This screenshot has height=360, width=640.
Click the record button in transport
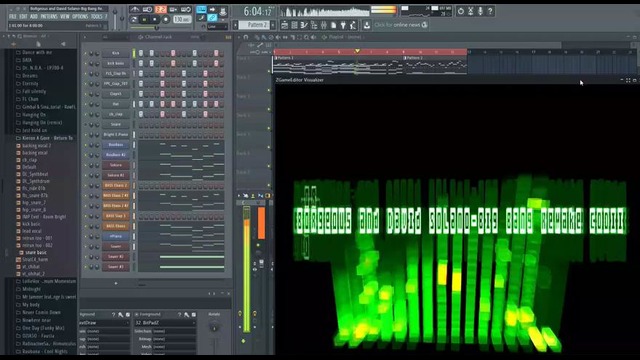(x=166, y=19)
